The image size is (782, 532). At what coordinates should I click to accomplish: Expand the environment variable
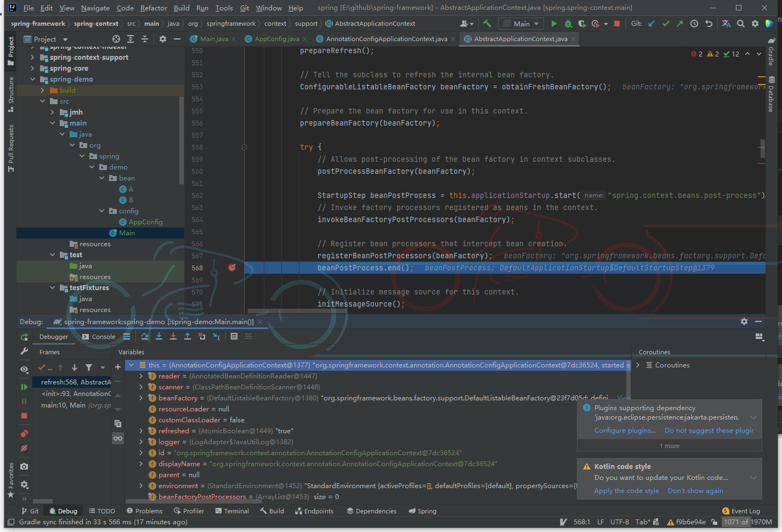141,485
